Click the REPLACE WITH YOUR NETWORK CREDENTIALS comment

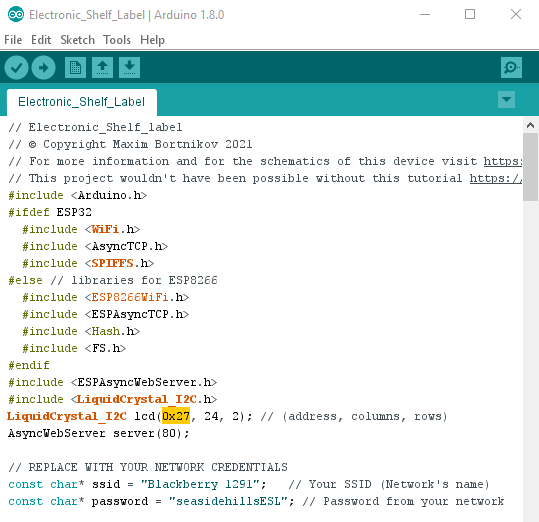tap(148, 467)
